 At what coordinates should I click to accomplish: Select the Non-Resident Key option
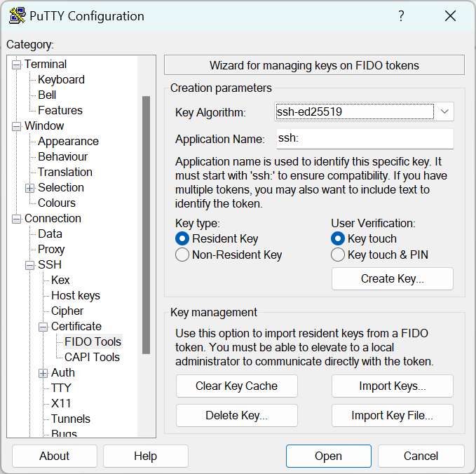[182, 255]
